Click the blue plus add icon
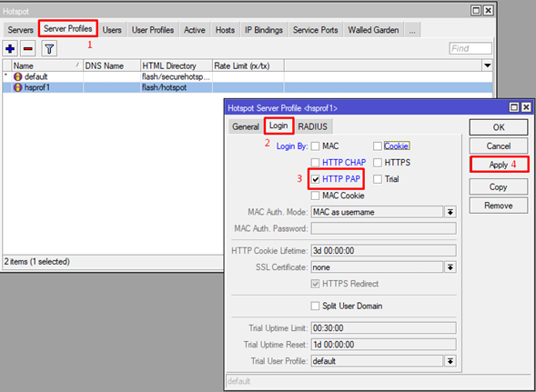The image size is (536, 392). pos(10,49)
